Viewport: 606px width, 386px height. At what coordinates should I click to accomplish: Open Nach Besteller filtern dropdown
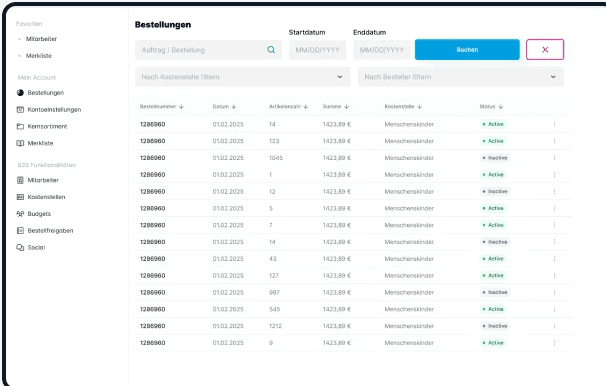[461, 77]
